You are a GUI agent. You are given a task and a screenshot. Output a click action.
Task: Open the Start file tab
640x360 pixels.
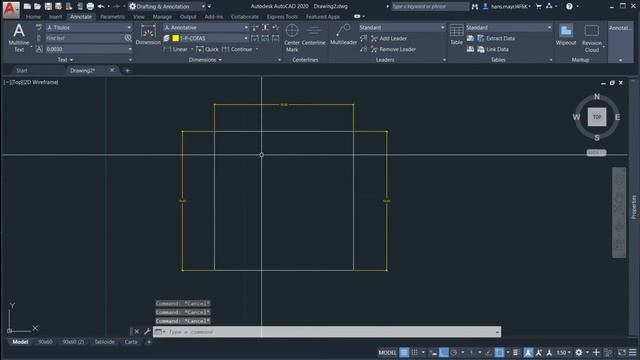(22, 70)
